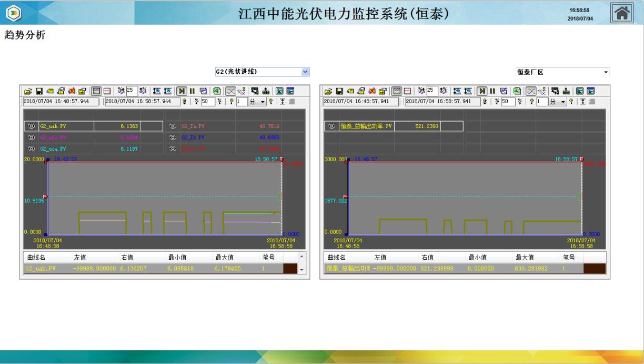Select the G2_uca.PV curve label
Viewport: 644px width, 364px height.
tap(53, 149)
